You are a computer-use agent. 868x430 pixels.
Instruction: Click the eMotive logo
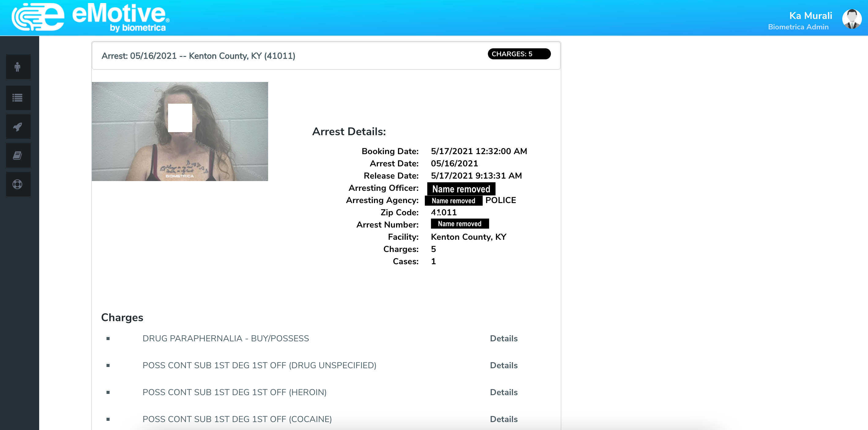coord(90,17)
